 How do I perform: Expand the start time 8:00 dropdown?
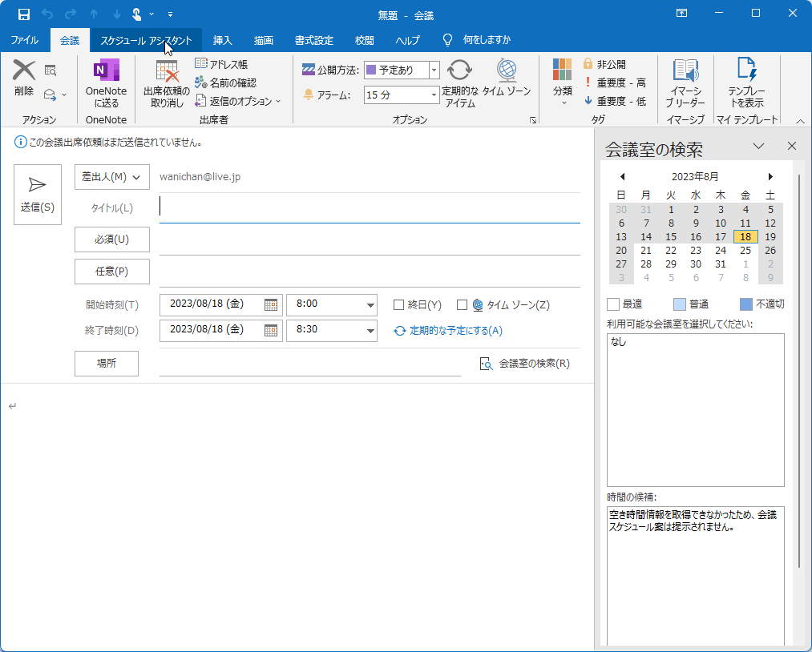point(370,304)
